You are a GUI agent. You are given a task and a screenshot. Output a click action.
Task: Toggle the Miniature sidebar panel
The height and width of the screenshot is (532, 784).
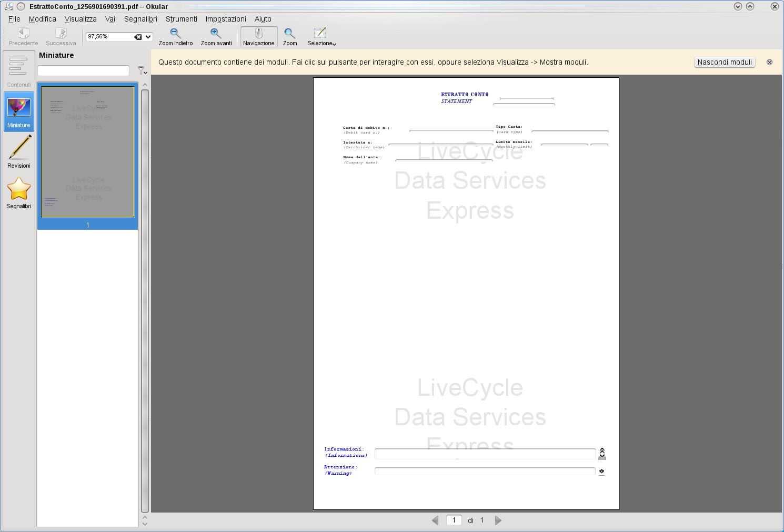pyautogui.click(x=19, y=111)
